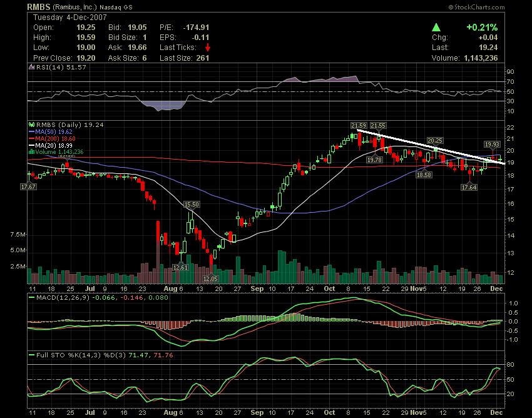The width and height of the screenshot is (532, 418).
Task: Click the MA(50) 19.62 legend entry
Action: click(54, 131)
